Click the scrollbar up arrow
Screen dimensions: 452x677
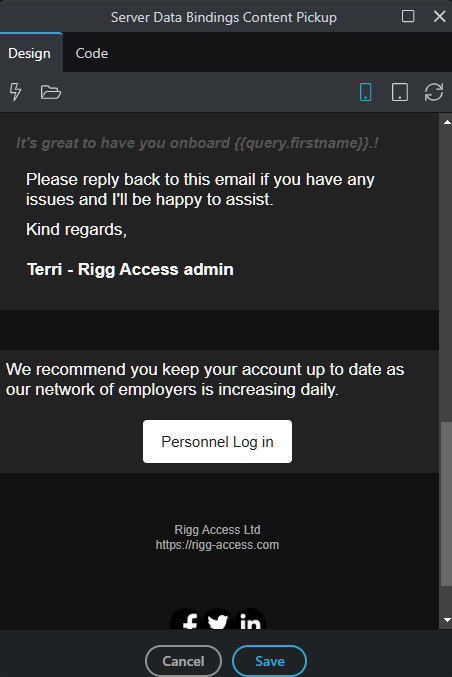click(x=447, y=122)
